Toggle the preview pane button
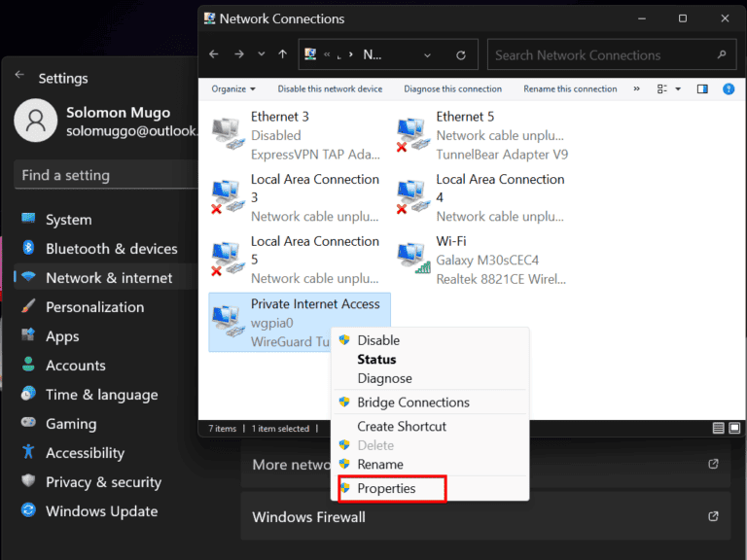This screenshot has height=560, width=747. pos(702,88)
